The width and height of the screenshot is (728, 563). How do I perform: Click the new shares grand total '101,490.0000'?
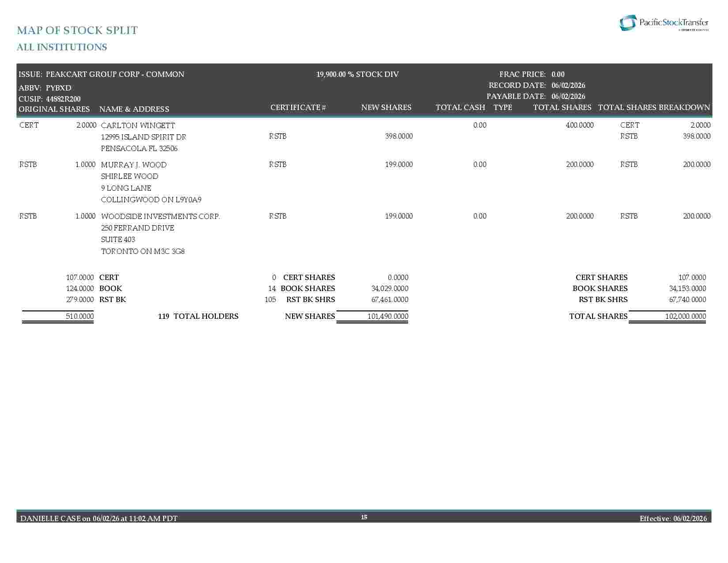click(x=388, y=316)
